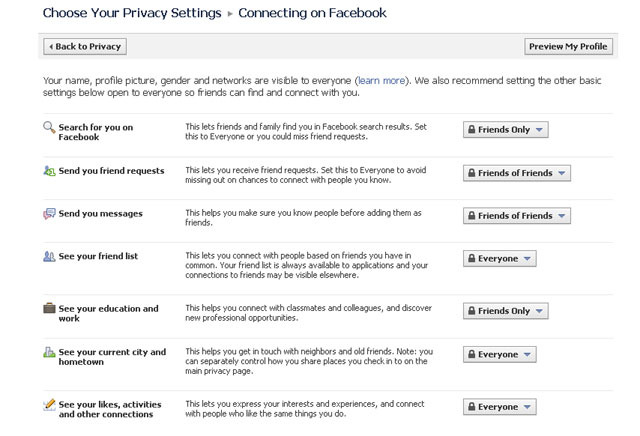Click the friend request icon

coord(49,171)
